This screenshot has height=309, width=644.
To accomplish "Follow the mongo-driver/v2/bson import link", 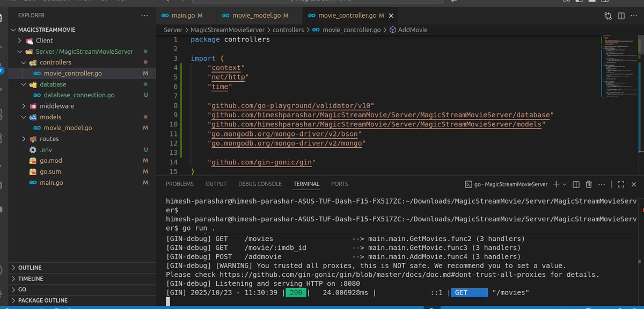I will tap(284, 134).
